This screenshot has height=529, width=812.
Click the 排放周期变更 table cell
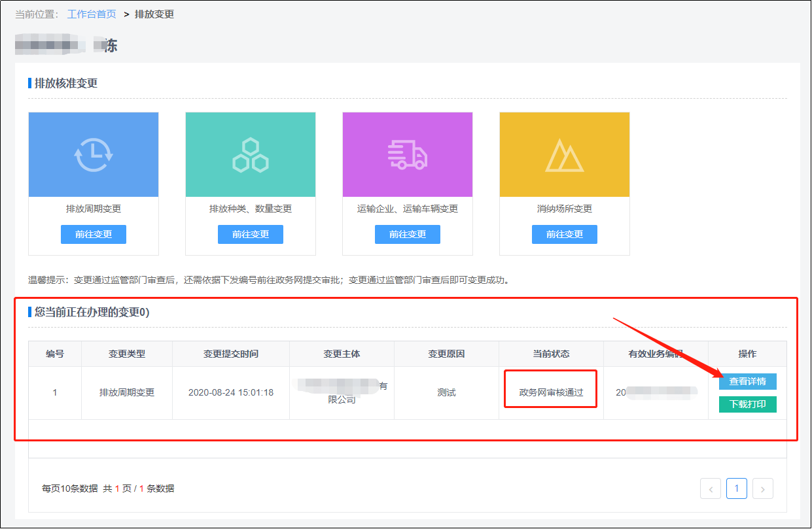(x=127, y=393)
